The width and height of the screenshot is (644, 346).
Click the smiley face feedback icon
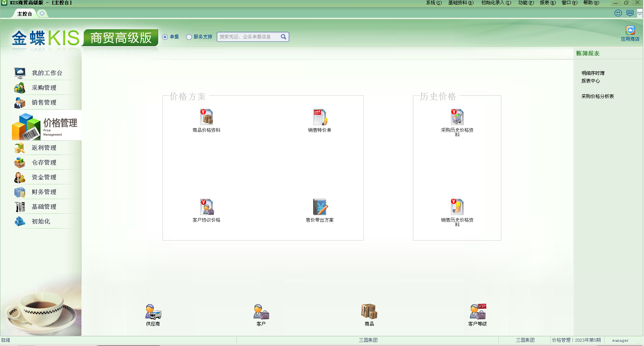618,13
